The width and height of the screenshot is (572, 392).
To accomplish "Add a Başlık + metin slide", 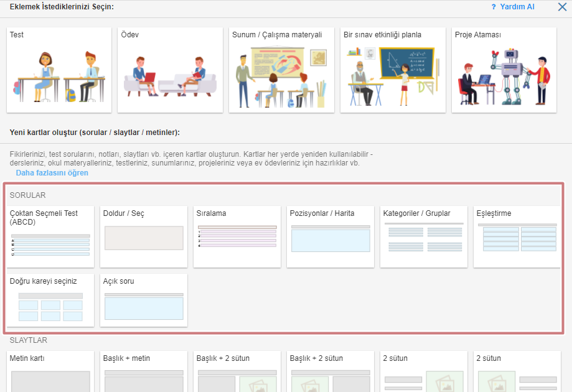I will tap(144, 371).
